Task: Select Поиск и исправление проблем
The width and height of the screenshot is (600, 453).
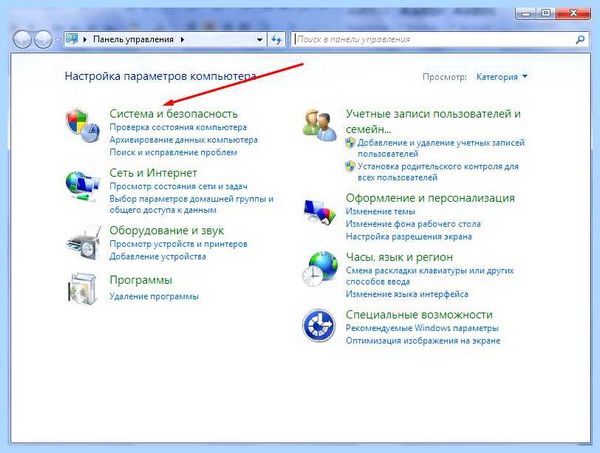Action: pyautogui.click(x=173, y=152)
